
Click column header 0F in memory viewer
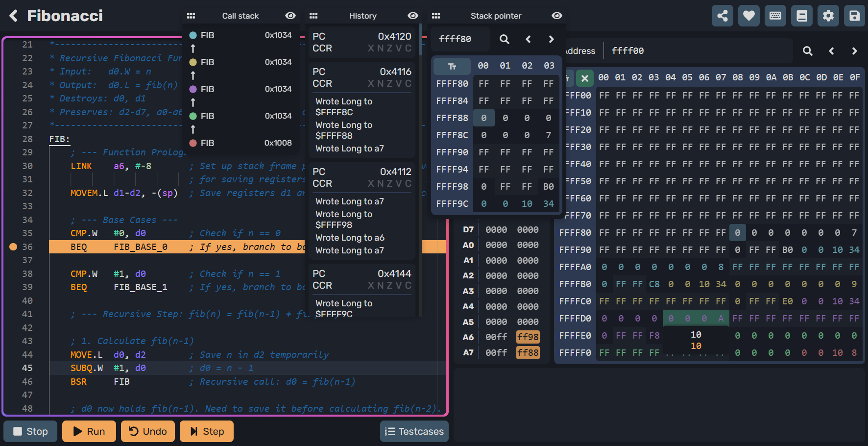[855, 77]
